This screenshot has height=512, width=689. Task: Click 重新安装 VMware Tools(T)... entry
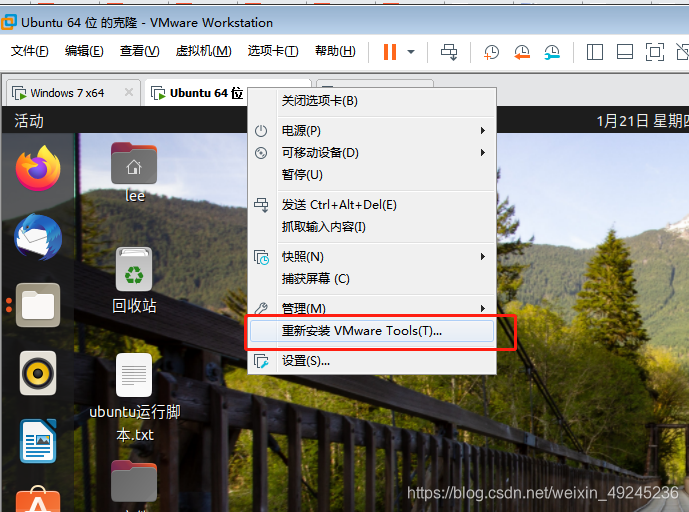[x=372, y=331]
